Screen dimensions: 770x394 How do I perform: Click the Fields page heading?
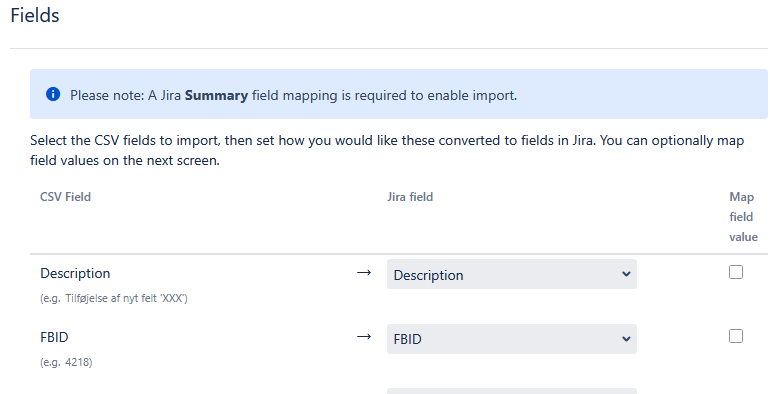(x=35, y=15)
